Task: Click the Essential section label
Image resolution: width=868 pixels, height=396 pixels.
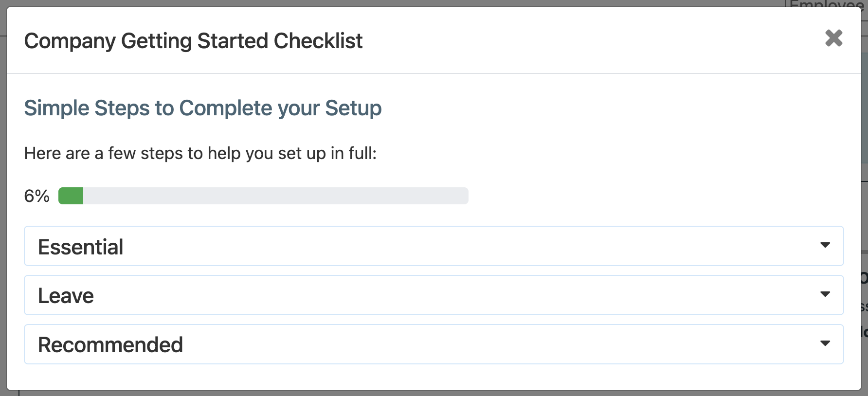Action: [81, 247]
